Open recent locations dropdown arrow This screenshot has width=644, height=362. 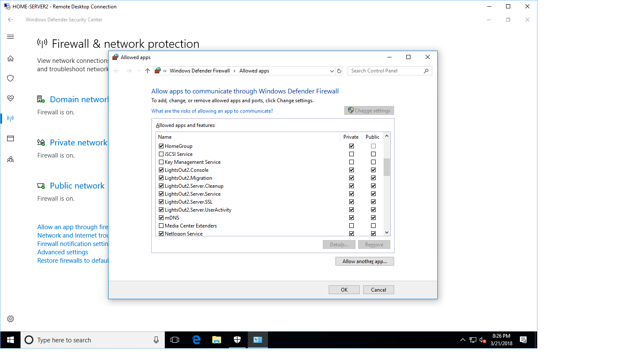(139, 71)
